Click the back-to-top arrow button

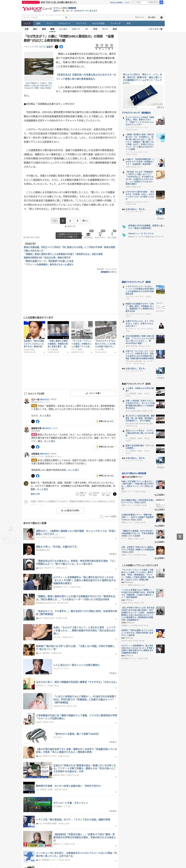pyautogui.click(x=180, y=536)
